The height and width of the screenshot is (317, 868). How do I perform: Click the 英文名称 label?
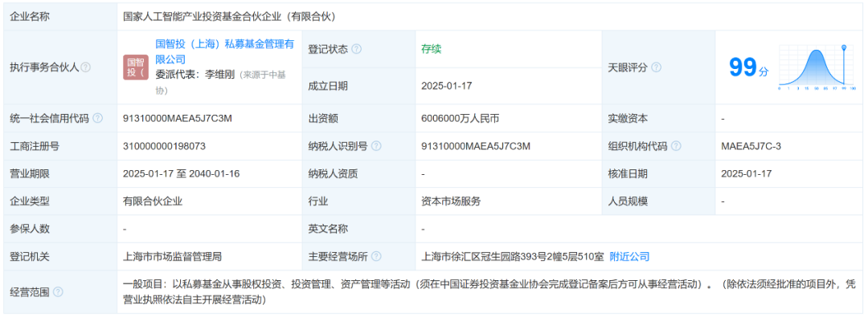328,229
